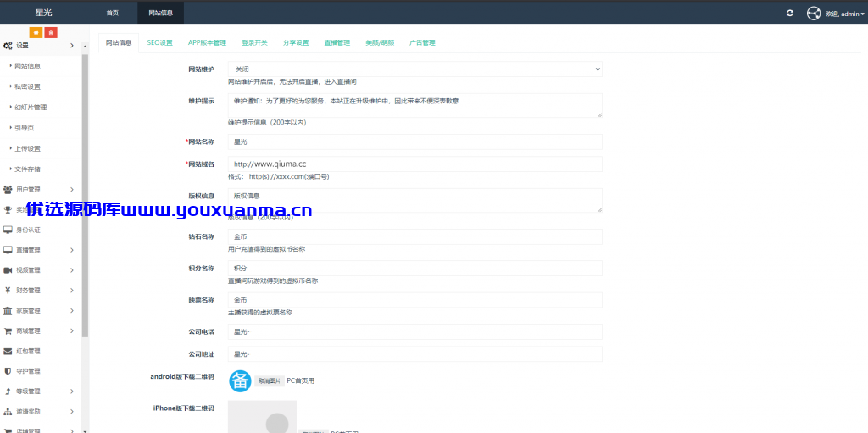Click the envelope icon beside 红包管理

point(8,351)
